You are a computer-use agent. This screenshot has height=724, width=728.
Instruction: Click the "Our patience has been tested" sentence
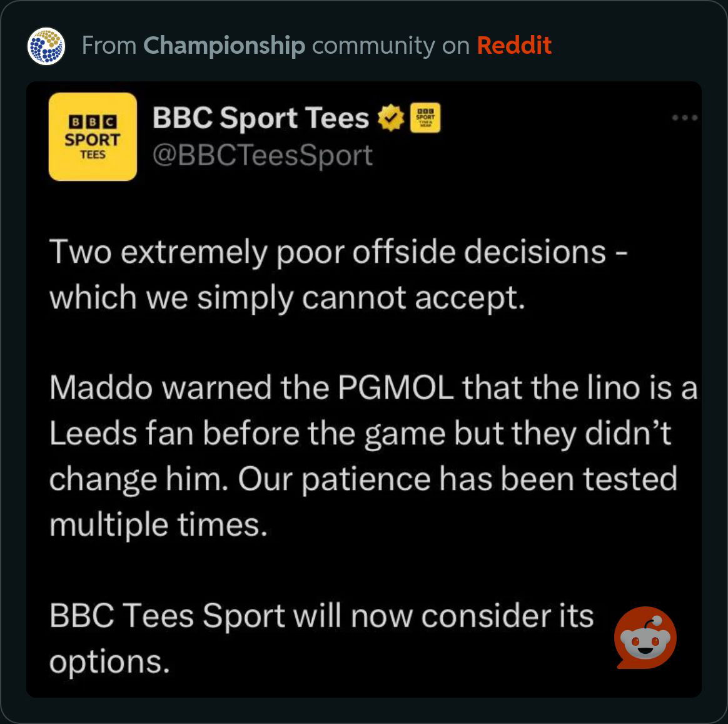[458, 480]
